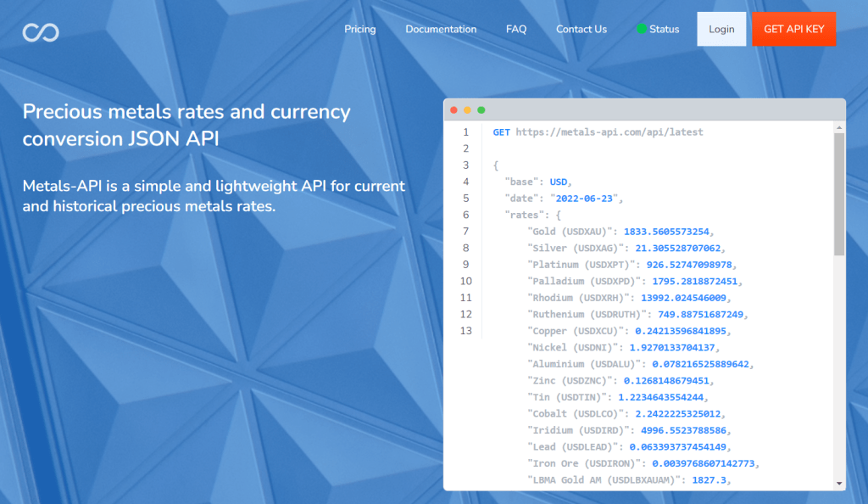Click the "Nickel (USDNI)" label
Image resolution: width=868 pixels, height=504 pixels.
573,348
